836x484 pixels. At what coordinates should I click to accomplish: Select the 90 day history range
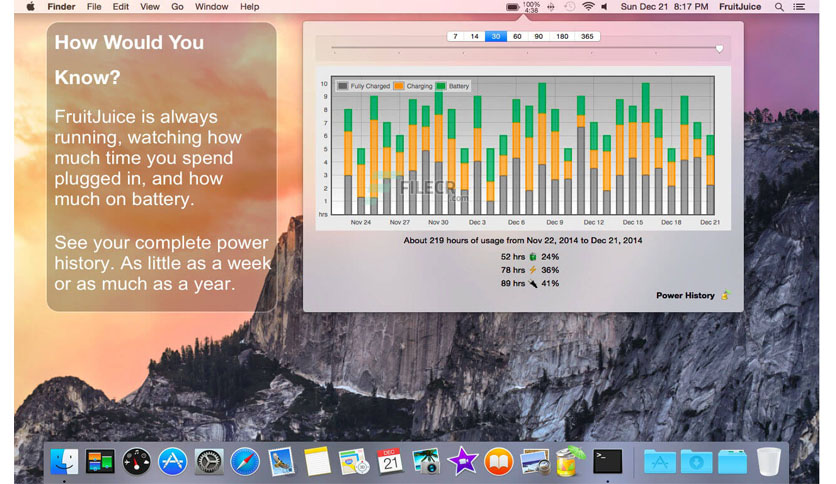(x=538, y=36)
